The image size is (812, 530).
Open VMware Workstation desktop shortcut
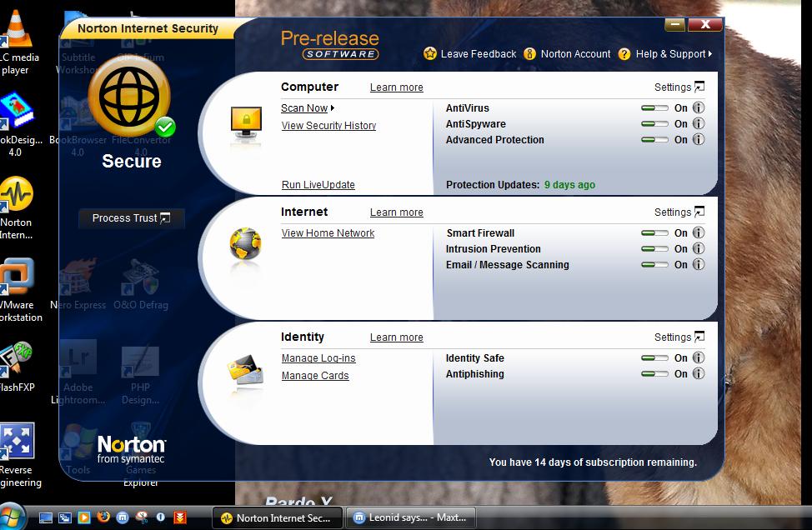pos(18,290)
